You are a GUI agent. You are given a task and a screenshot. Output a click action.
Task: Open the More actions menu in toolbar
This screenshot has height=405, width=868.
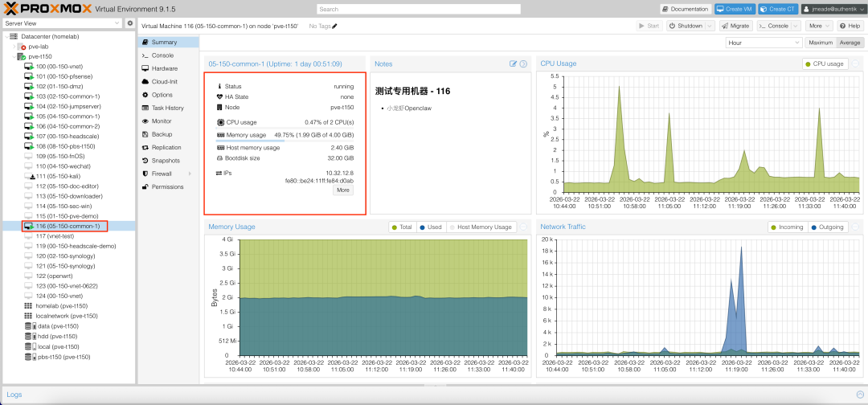(x=818, y=26)
